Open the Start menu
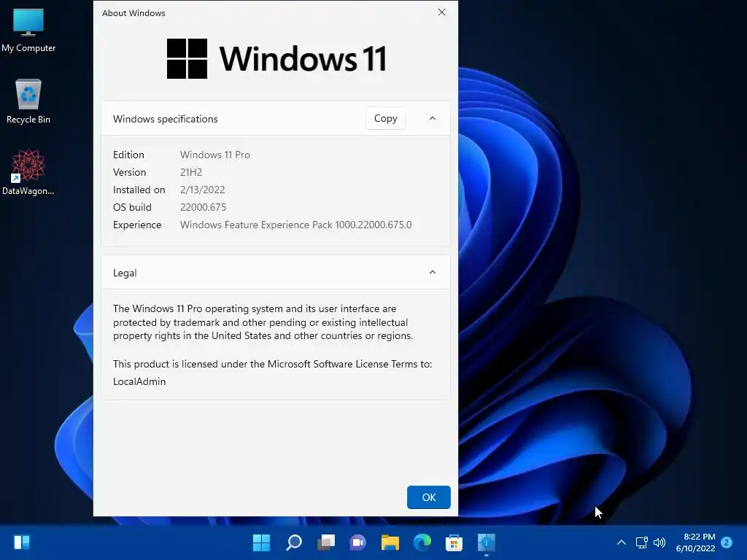The image size is (747, 560). coord(261,542)
